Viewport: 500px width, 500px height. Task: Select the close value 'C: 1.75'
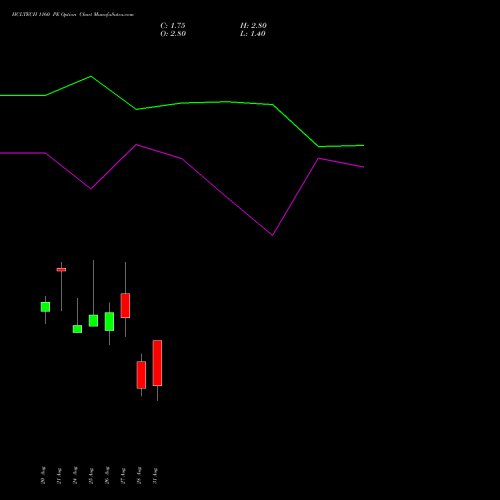(x=173, y=26)
